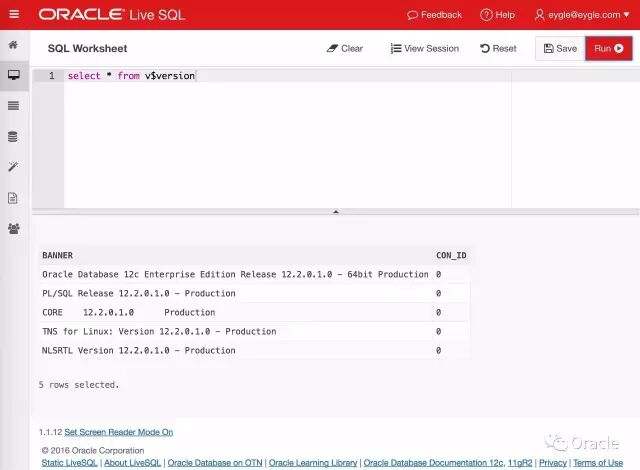Screen dimensions: 640x470
Task: Open Schema database icon in sidebar
Action: 13,137
